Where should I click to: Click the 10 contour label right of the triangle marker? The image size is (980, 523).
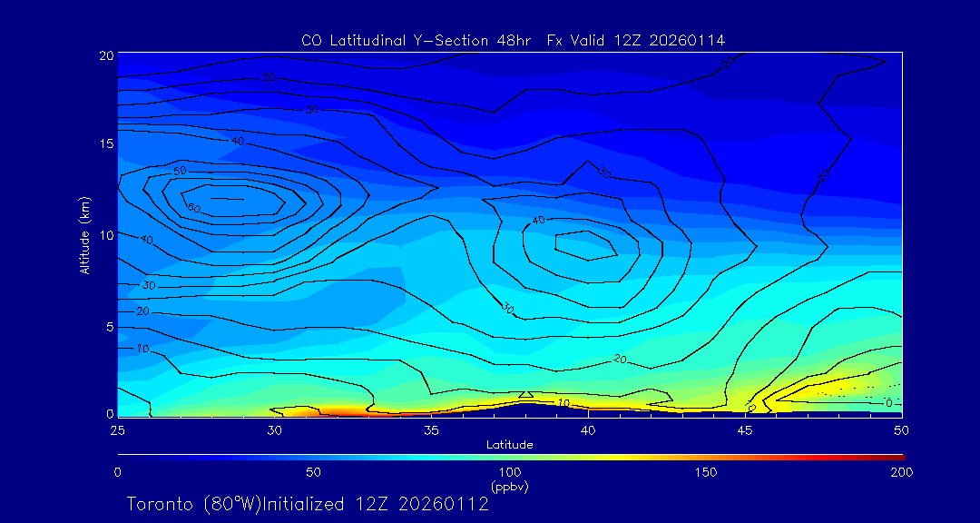point(563,402)
